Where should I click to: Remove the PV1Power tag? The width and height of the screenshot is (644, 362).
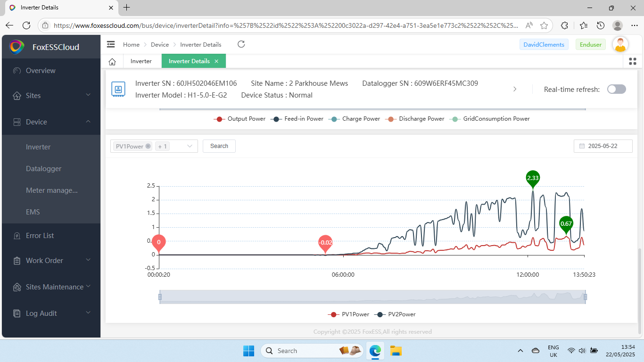point(148,146)
